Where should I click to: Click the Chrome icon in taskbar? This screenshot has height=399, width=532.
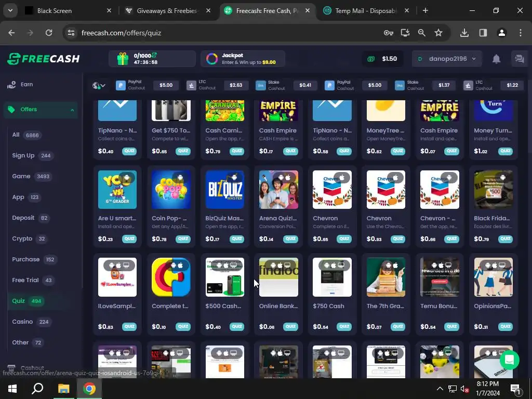(x=89, y=389)
